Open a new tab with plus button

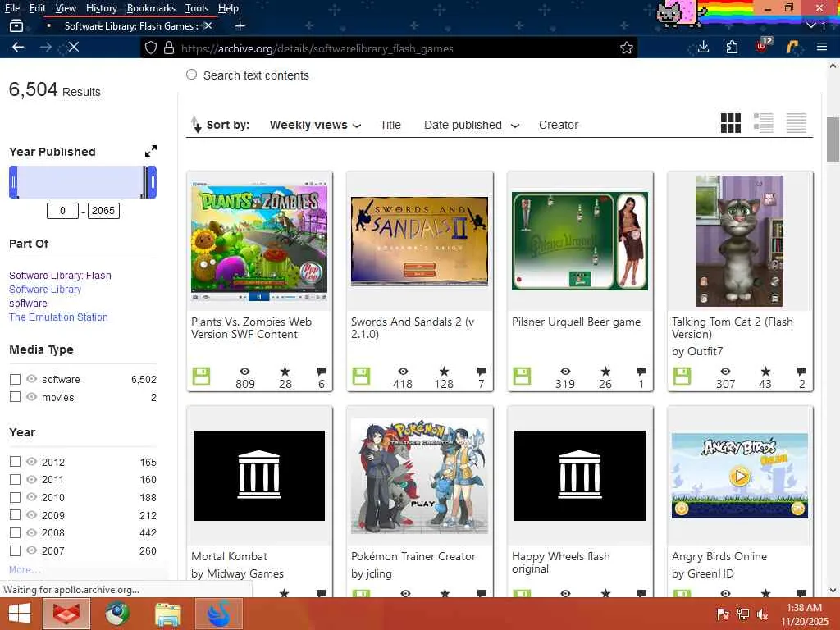click(x=240, y=25)
